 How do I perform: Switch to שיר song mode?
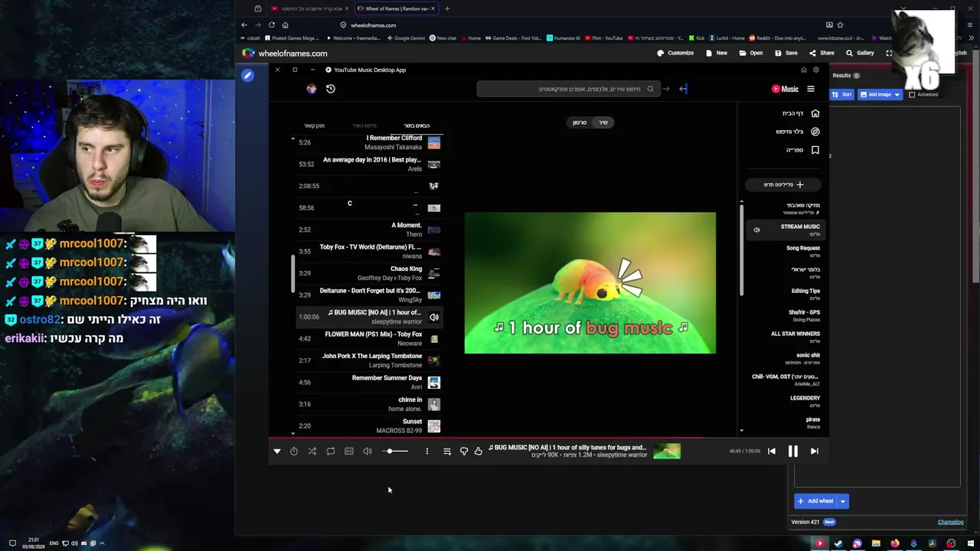click(x=603, y=122)
